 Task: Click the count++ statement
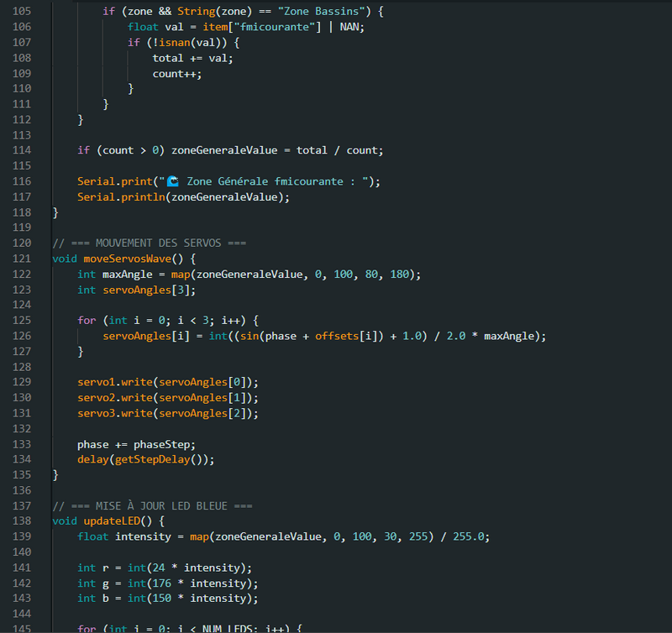point(177,74)
